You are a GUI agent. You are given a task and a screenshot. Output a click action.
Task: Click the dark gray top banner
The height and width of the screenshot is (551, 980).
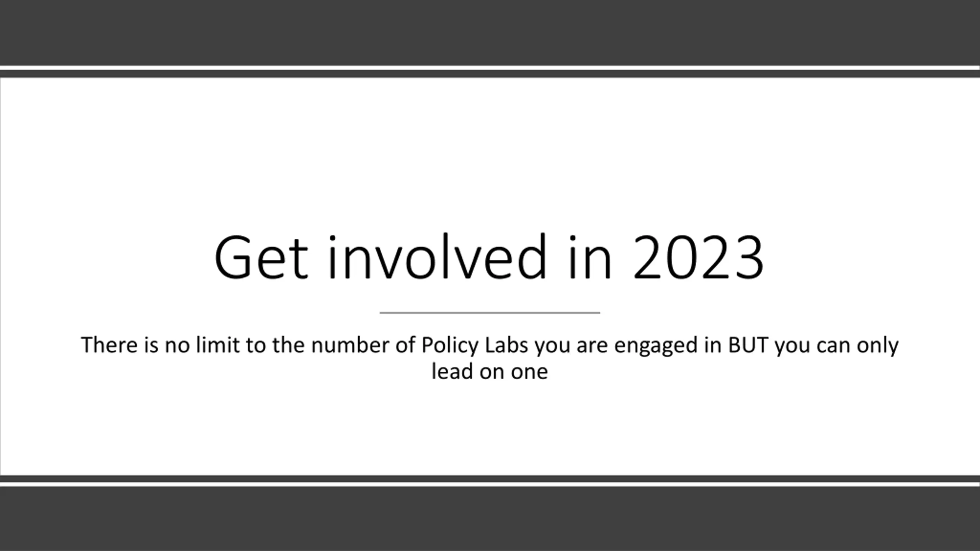490,33
